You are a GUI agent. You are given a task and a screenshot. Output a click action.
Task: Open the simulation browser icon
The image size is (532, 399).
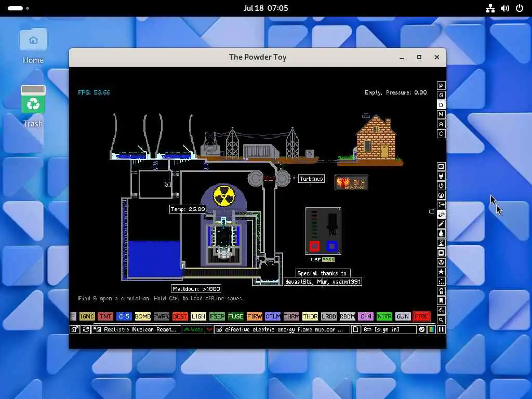point(75,329)
